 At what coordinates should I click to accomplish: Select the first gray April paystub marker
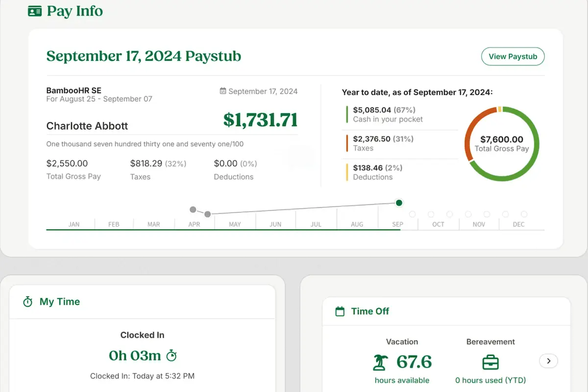tap(193, 210)
